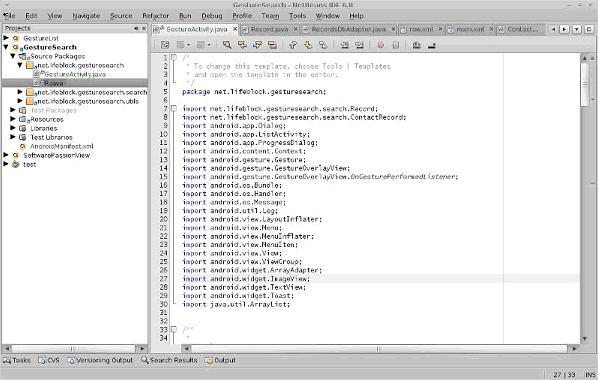This screenshot has width=598, height=380.
Task: Close the Record.java tab
Action: (x=295, y=29)
